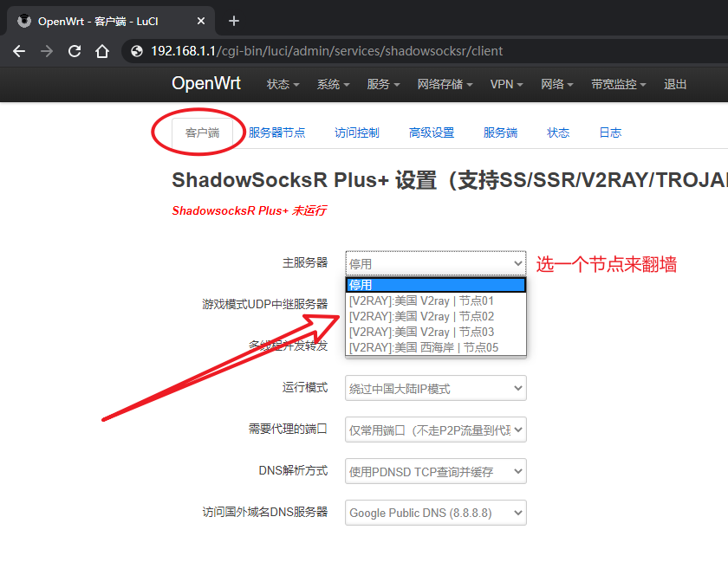Open the 需要代理的端口 dropdown
Viewport: 728px width, 575px height.
tap(435, 430)
